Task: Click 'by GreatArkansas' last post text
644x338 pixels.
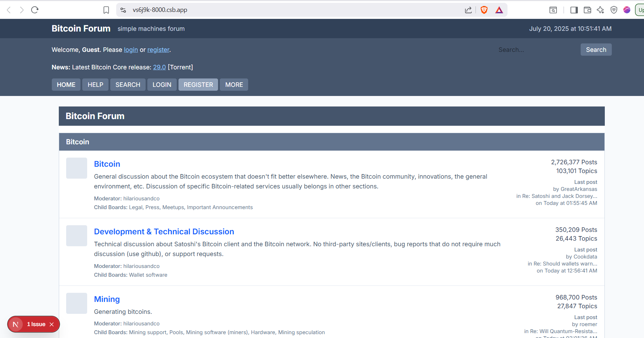Action: (575, 189)
